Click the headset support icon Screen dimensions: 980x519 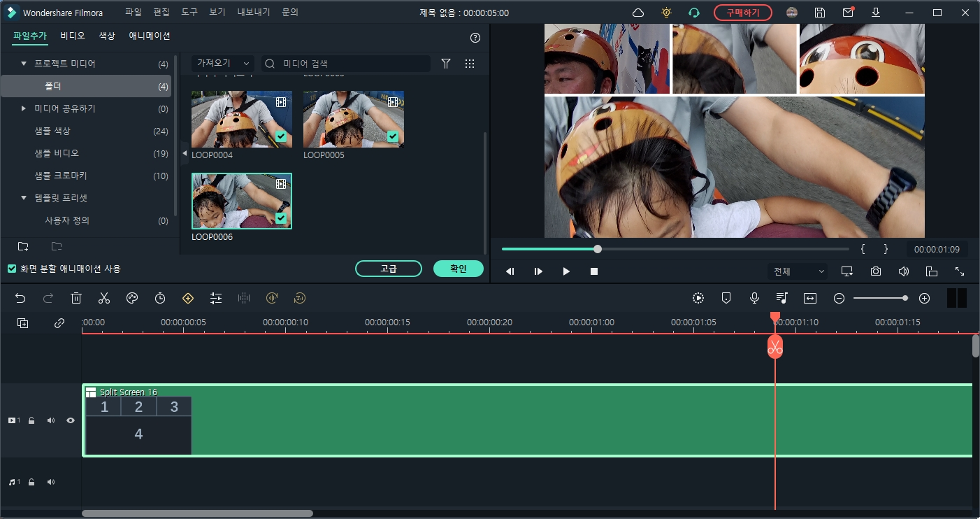(694, 13)
